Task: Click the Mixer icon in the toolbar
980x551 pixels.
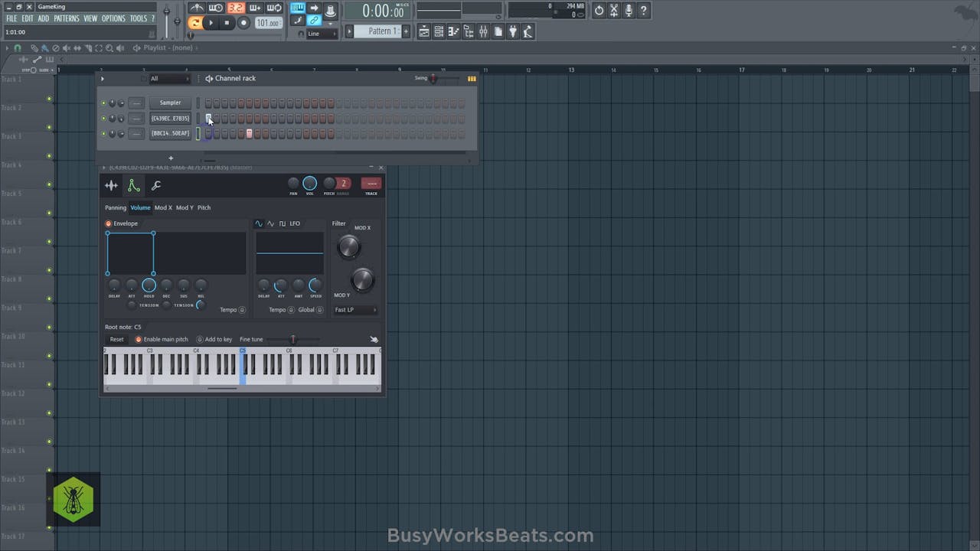Action: (x=483, y=31)
